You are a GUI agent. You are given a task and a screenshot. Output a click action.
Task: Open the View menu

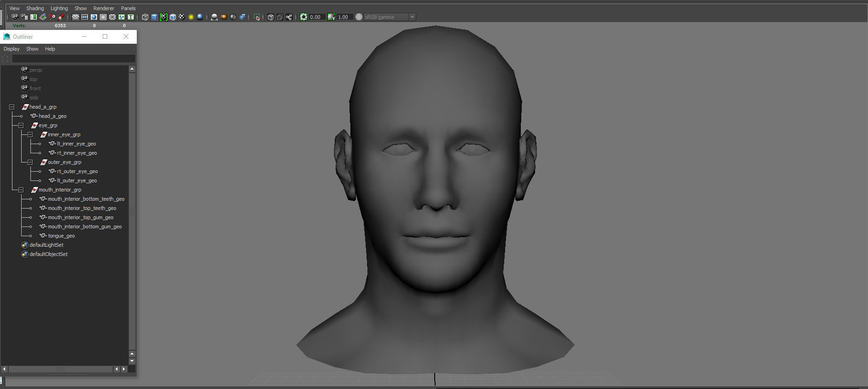(14, 8)
